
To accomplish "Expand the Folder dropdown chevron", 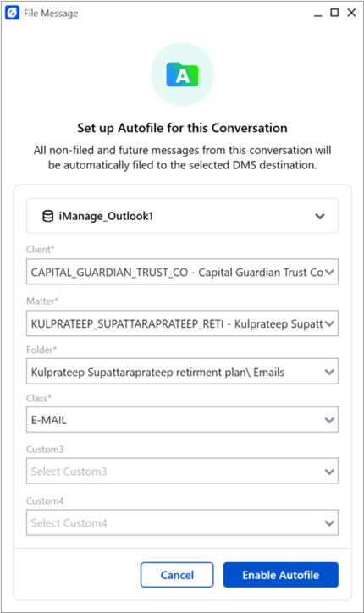I will click(x=329, y=372).
